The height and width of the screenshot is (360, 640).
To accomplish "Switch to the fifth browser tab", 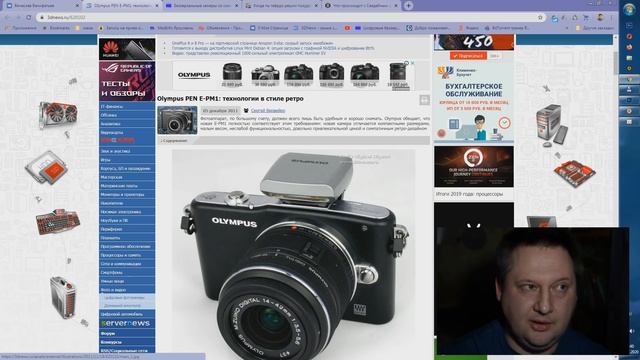I will click(x=361, y=6).
